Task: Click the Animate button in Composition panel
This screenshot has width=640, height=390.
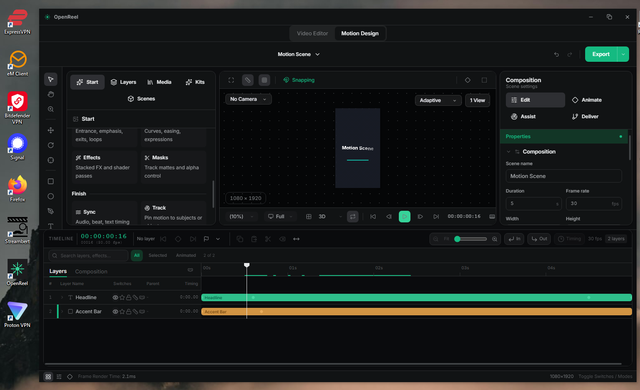Action: pos(587,100)
